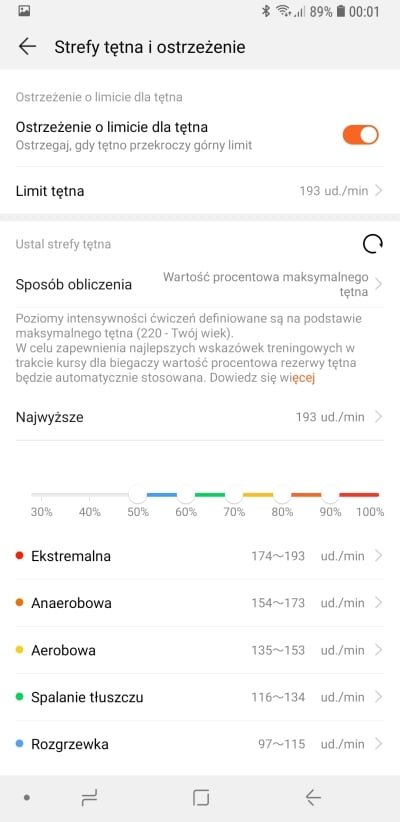
Task: Select the Ekstremalna zone row
Action: point(200,556)
